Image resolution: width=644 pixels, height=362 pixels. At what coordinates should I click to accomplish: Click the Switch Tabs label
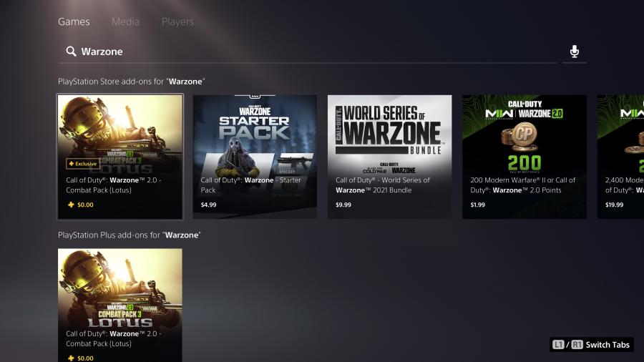(x=608, y=345)
